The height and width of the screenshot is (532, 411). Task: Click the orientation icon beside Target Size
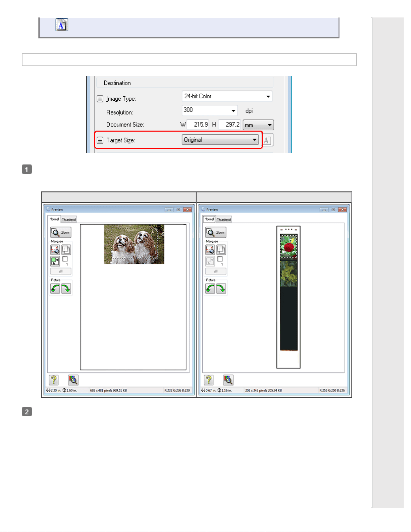pyautogui.click(x=267, y=140)
